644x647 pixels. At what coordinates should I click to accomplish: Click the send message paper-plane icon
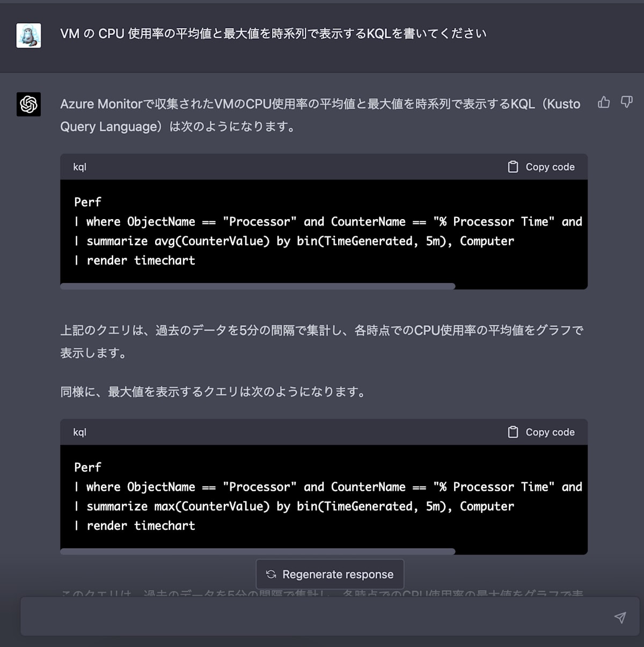click(x=620, y=617)
